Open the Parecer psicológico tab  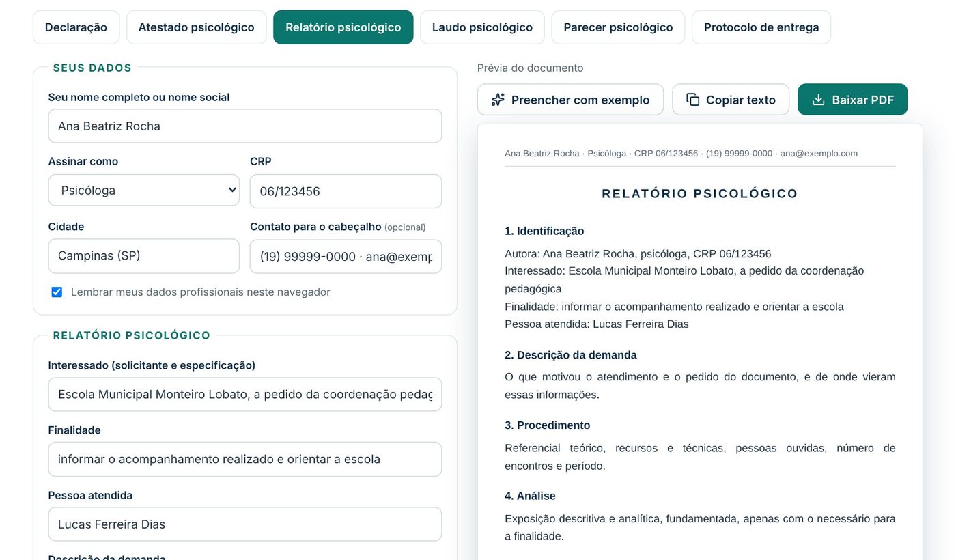[x=618, y=27]
